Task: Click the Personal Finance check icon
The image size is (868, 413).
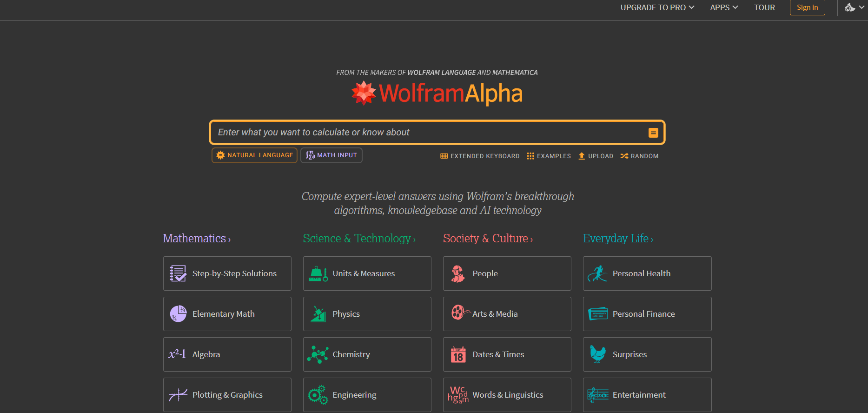Action: click(597, 314)
